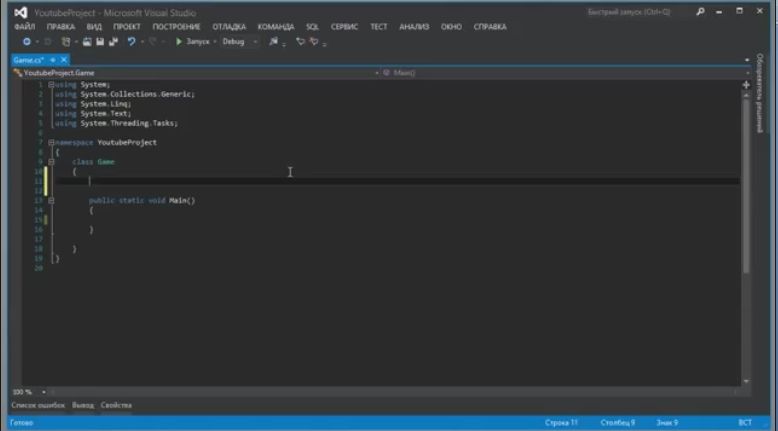This screenshot has height=431, width=778.
Task: Open the ПРАВКА menu
Action: [61, 27]
